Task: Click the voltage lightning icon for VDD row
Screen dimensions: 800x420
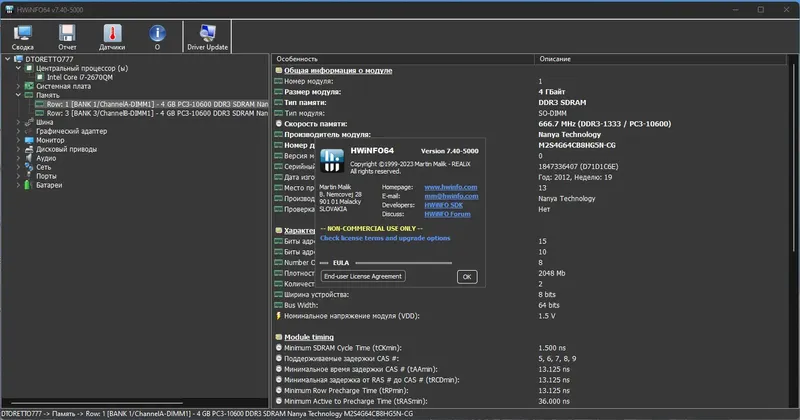Action: pyautogui.click(x=279, y=316)
